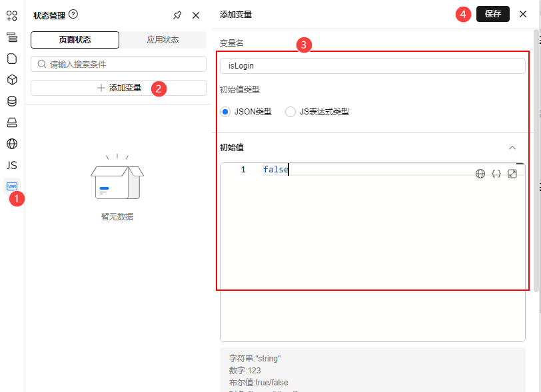Format code with the braces icon
Image resolution: width=541 pixels, height=392 pixels.
click(x=496, y=174)
